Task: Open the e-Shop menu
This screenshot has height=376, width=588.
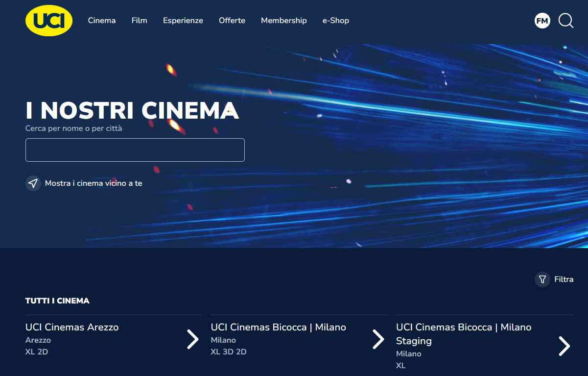Action: [336, 21]
